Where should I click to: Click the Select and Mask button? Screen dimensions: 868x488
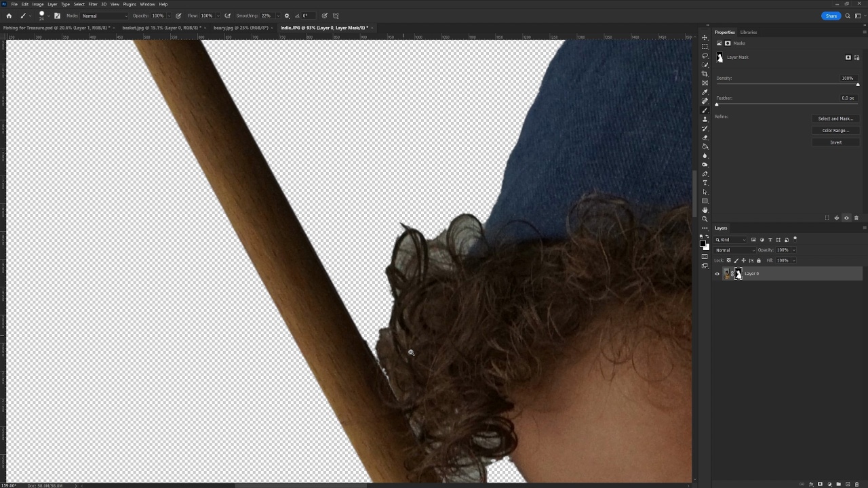tap(835, 119)
